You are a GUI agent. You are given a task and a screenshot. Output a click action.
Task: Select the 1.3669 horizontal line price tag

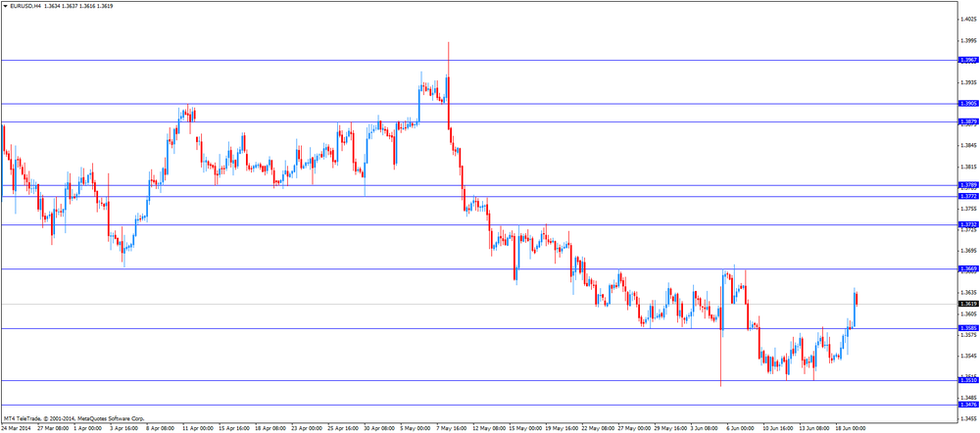pyautogui.click(x=968, y=268)
